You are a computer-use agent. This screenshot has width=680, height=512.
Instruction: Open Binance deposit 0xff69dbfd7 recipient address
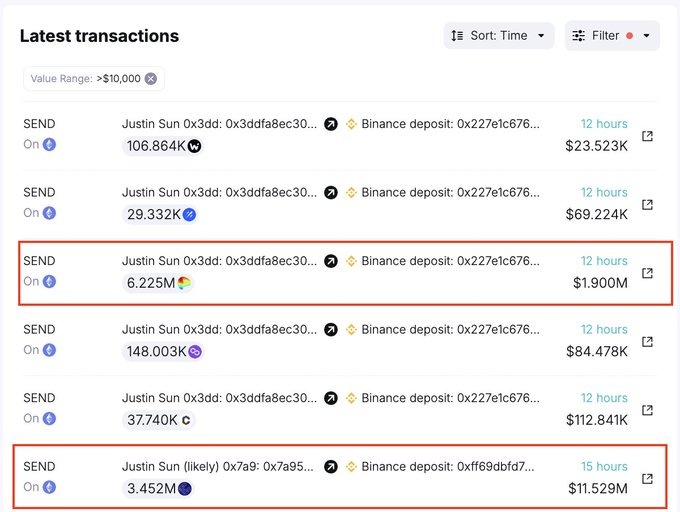448,466
